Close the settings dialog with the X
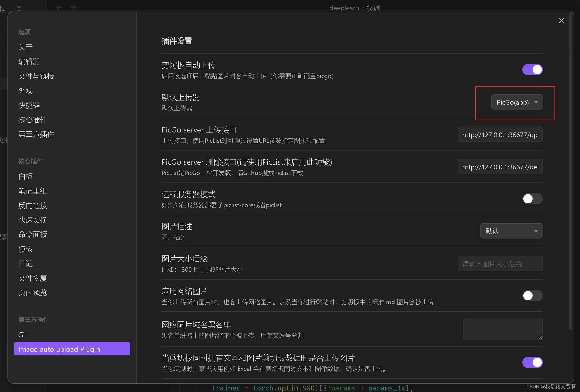580x392 pixels. click(x=561, y=21)
